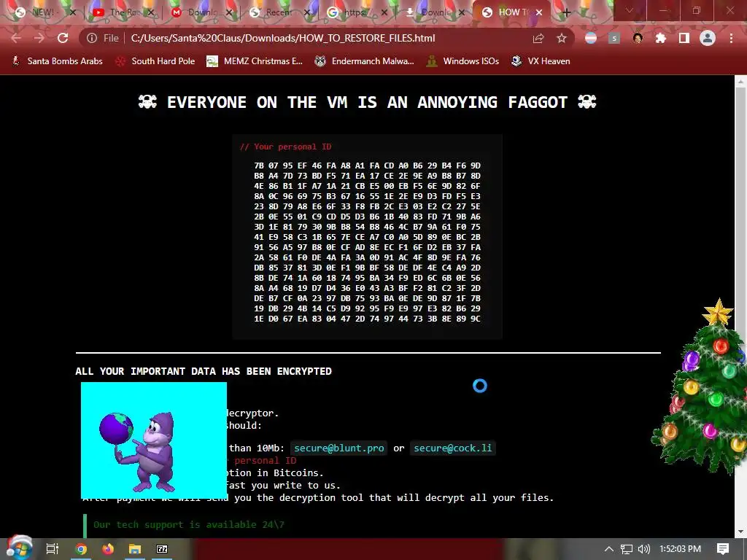Open the striped flag extension icon
The image size is (747, 560).
tap(591, 38)
